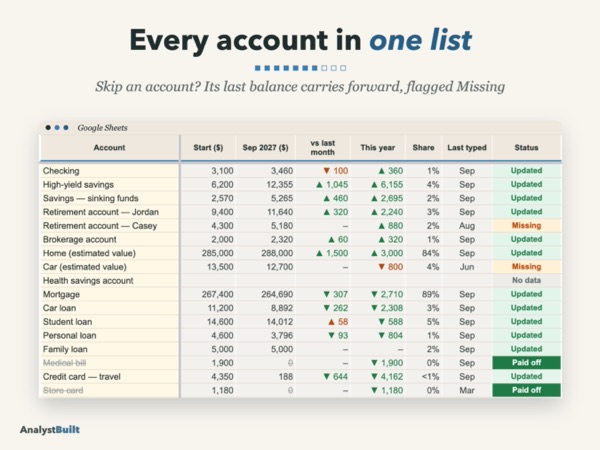Select the 'Savings — sinking funds' cell
The image size is (600, 450).
(109, 198)
